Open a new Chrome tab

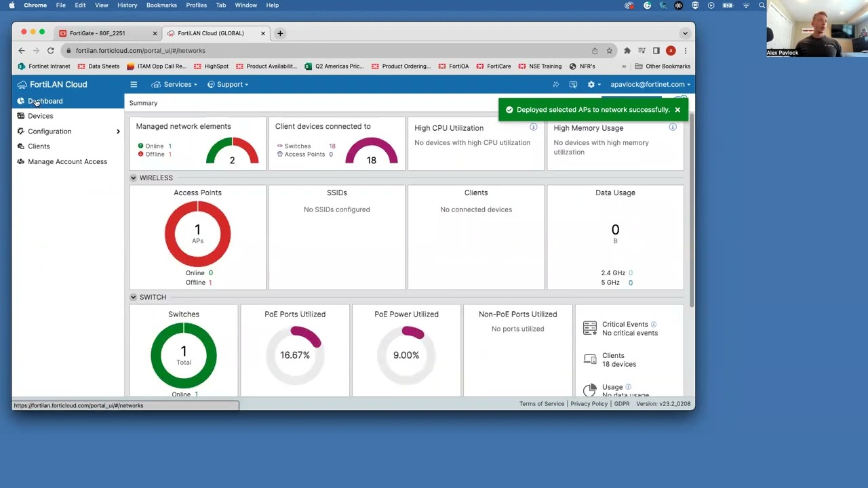point(280,33)
